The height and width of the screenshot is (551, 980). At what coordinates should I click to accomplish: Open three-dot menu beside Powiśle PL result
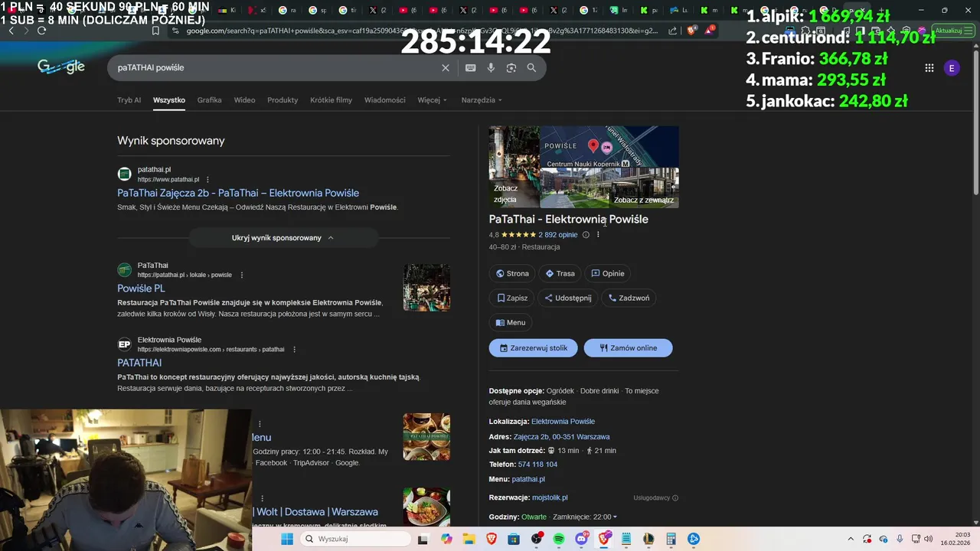242,275
